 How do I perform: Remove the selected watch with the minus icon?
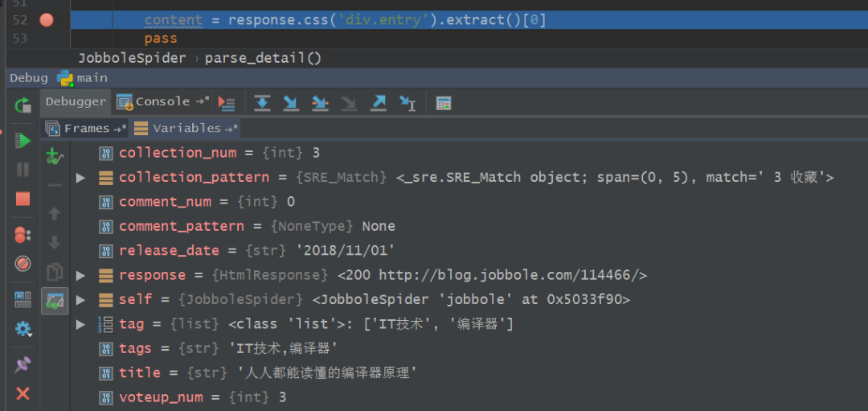(x=55, y=185)
